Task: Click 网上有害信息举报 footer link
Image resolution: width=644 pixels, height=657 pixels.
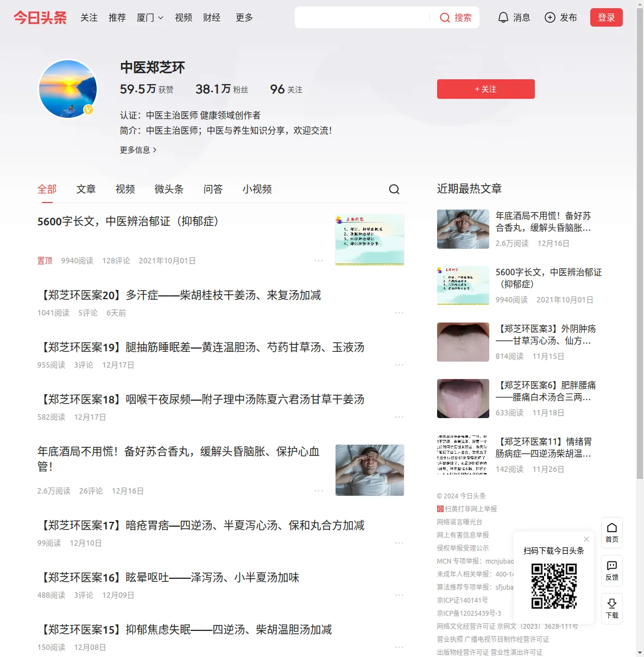Action: [463, 535]
